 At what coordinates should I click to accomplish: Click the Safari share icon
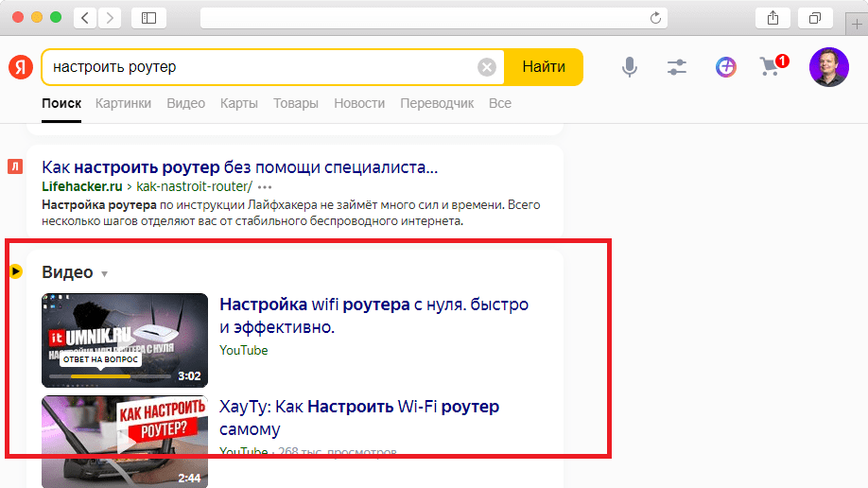point(773,18)
